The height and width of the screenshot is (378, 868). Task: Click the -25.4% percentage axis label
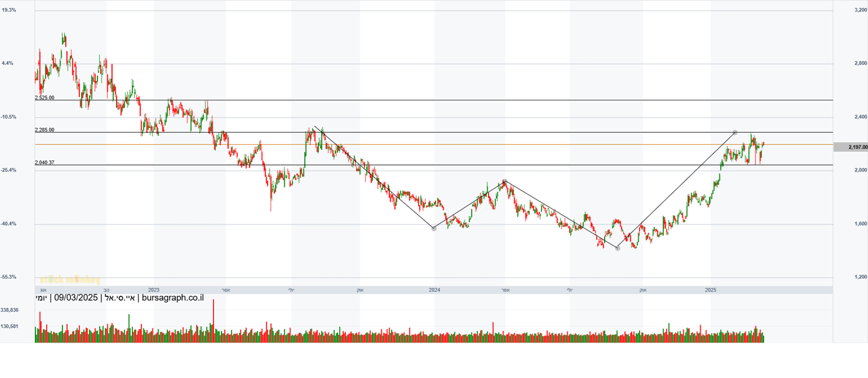click(x=9, y=170)
